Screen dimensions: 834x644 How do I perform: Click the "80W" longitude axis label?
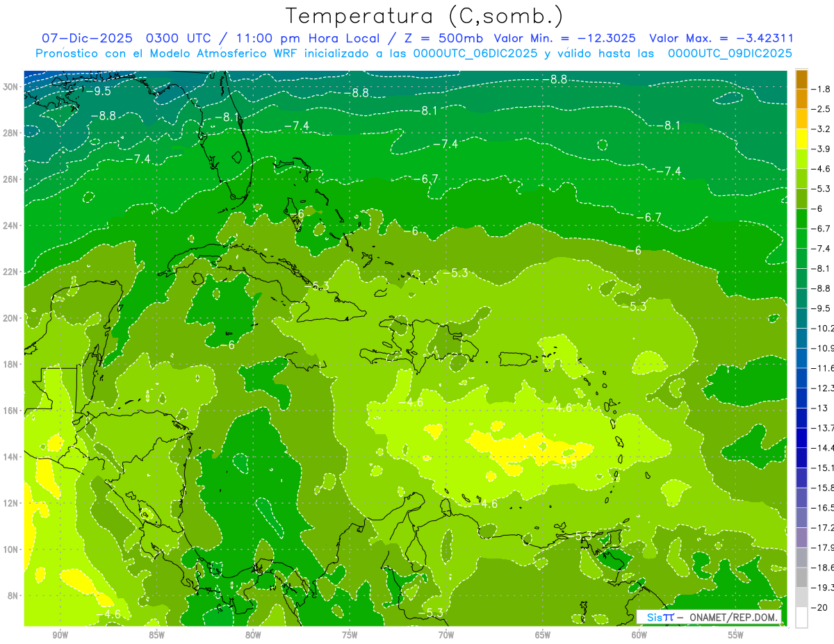click(x=253, y=635)
